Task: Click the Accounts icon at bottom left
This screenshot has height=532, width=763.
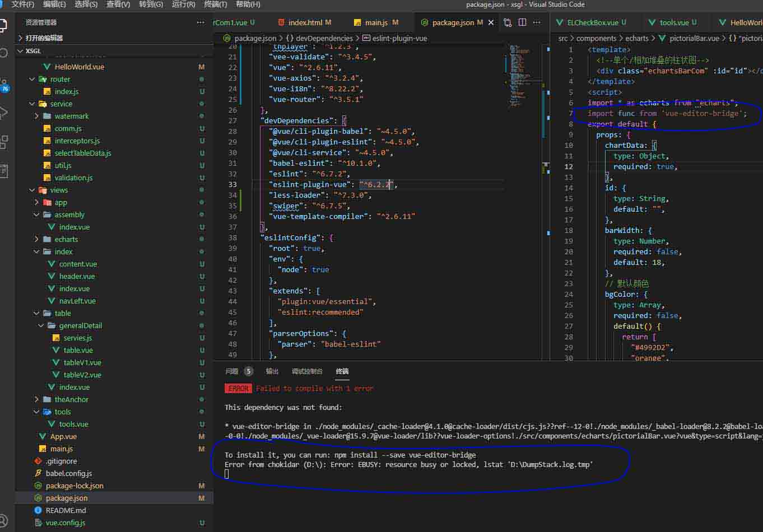Action: tap(3, 521)
